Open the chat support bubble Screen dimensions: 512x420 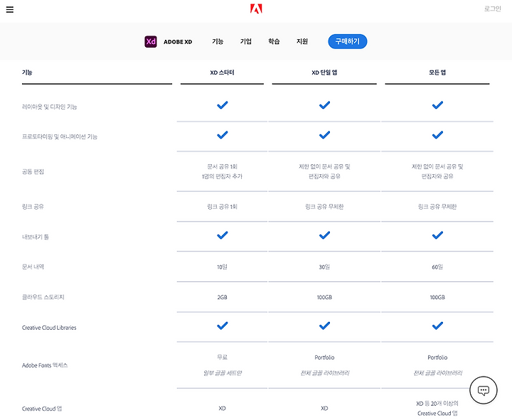point(484,390)
